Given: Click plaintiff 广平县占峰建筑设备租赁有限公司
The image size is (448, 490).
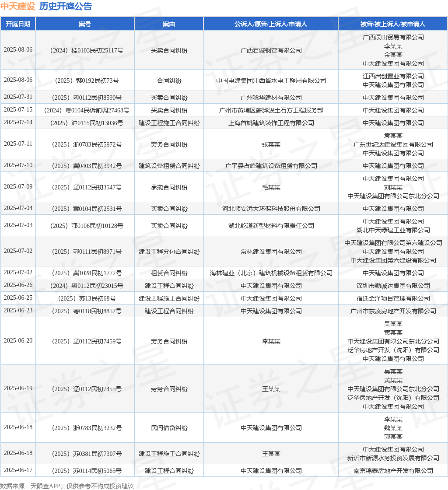Looking at the screenshot, I should tap(271, 166).
